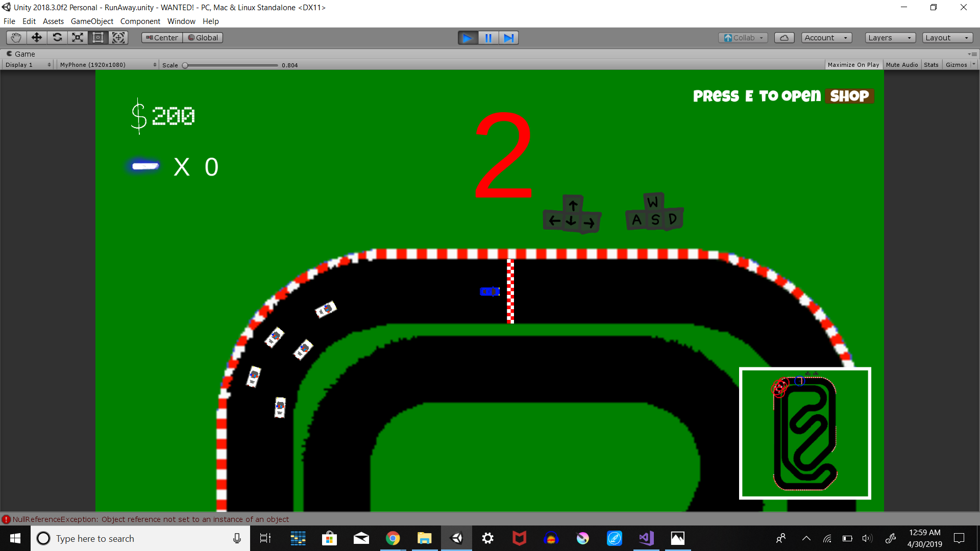Open Chrome from the taskbar
The image size is (980, 551).
click(x=393, y=538)
